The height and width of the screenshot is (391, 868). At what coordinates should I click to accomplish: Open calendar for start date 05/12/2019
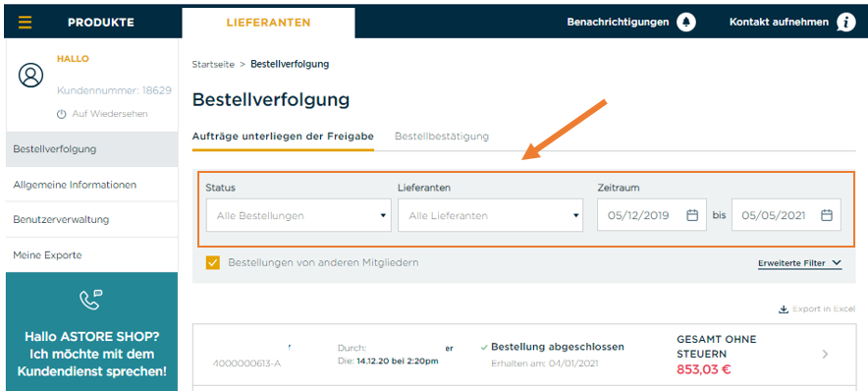point(692,215)
